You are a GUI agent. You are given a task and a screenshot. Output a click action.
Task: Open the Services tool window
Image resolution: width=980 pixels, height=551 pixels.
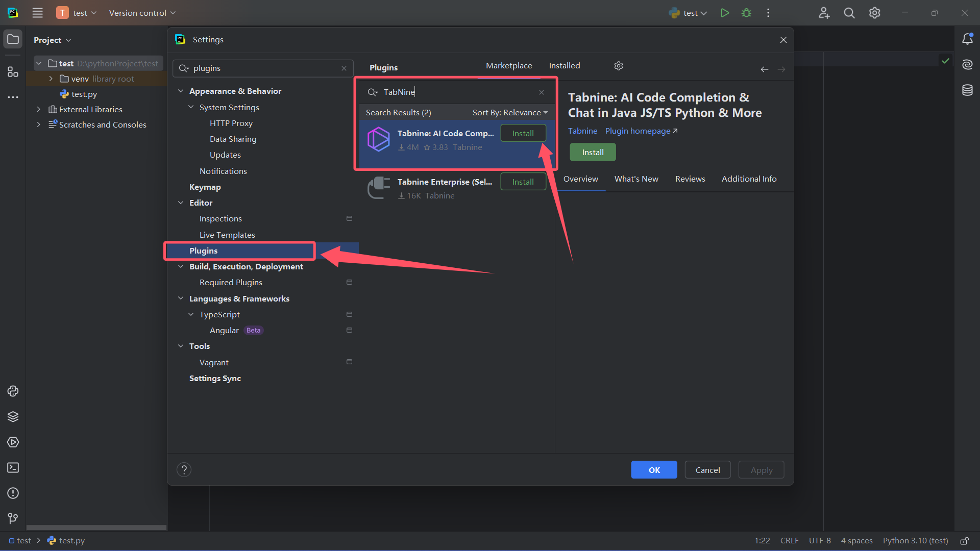point(13,442)
